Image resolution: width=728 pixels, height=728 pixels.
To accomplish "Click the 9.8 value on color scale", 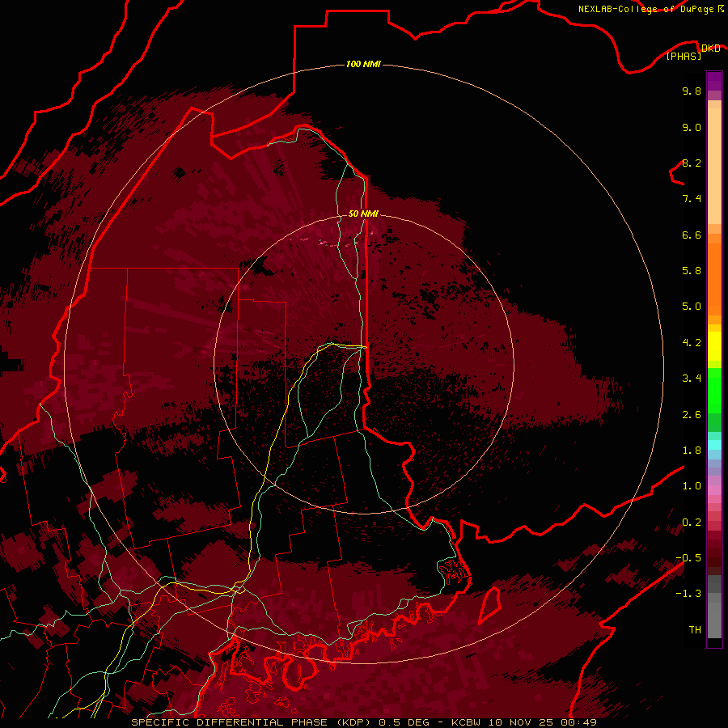I will click(692, 91).
